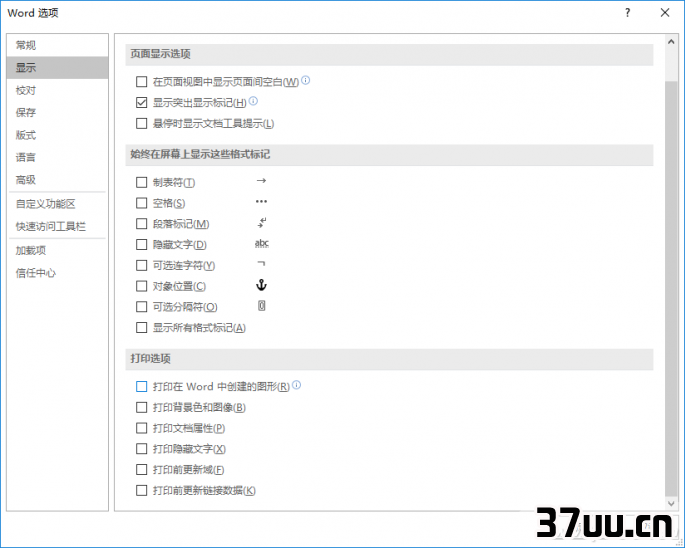Click the info icon next to 在页面视图中显示页面间空白
This screenshot has height=548, width=685.
(x=305, y=80)
